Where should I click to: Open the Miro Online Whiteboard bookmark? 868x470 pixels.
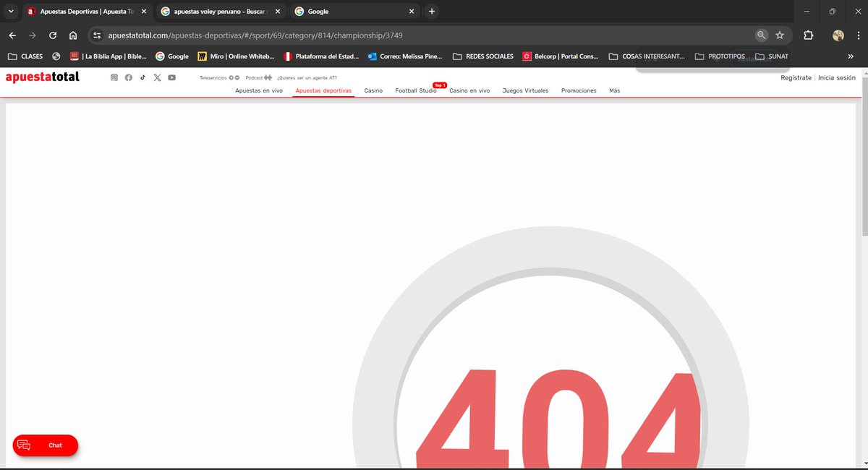236,56
